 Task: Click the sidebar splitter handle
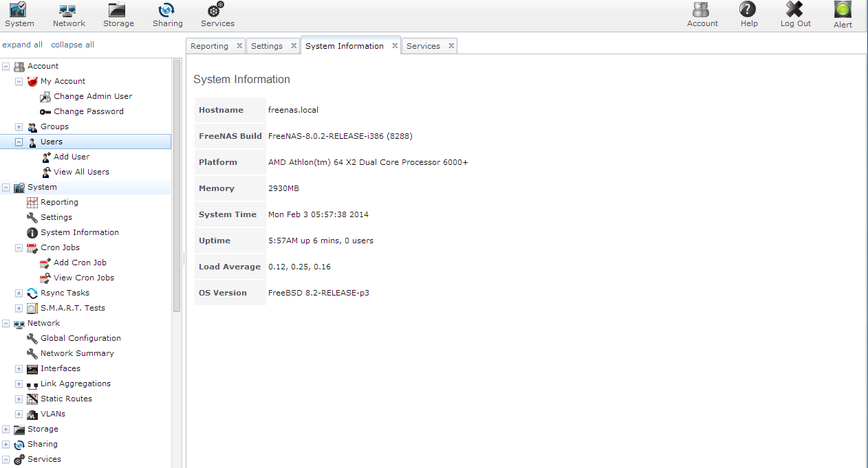(184, 258)
